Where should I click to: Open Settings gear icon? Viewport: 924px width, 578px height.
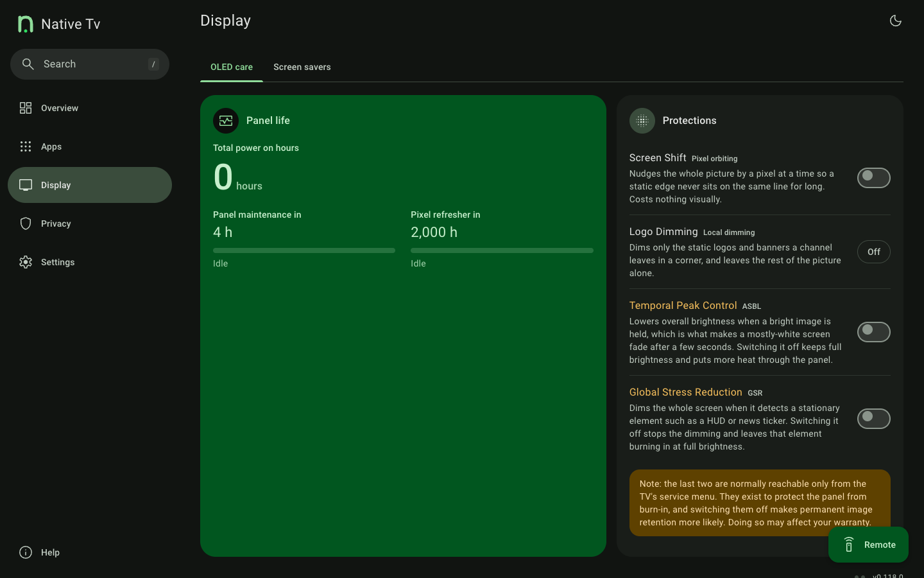(26, 262)
